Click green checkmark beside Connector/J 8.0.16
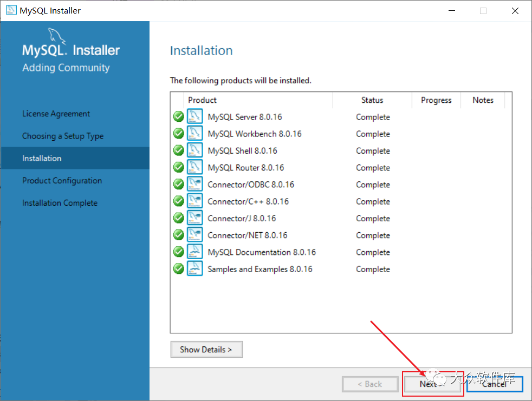 [178, 218]
